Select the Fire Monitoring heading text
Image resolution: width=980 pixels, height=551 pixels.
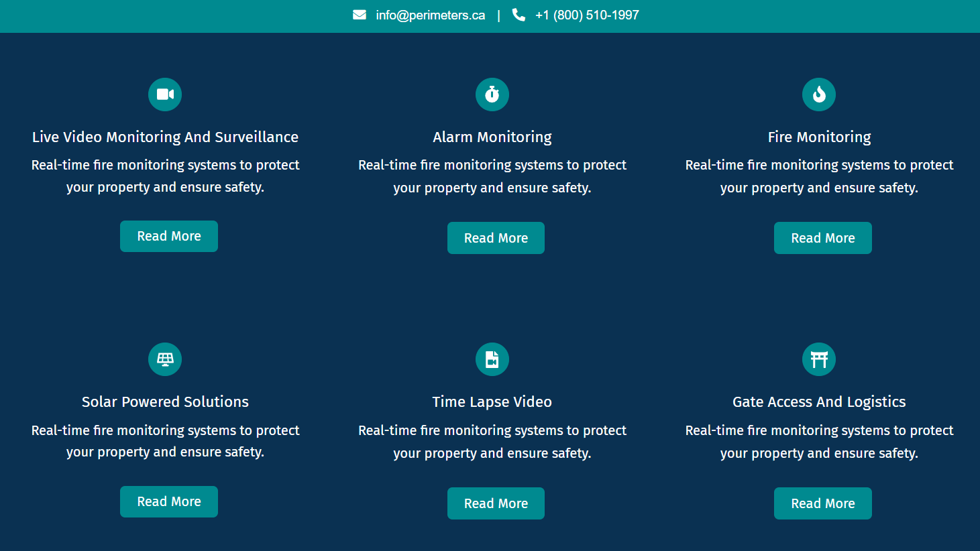pyautogui.click(x=819, y=137)
